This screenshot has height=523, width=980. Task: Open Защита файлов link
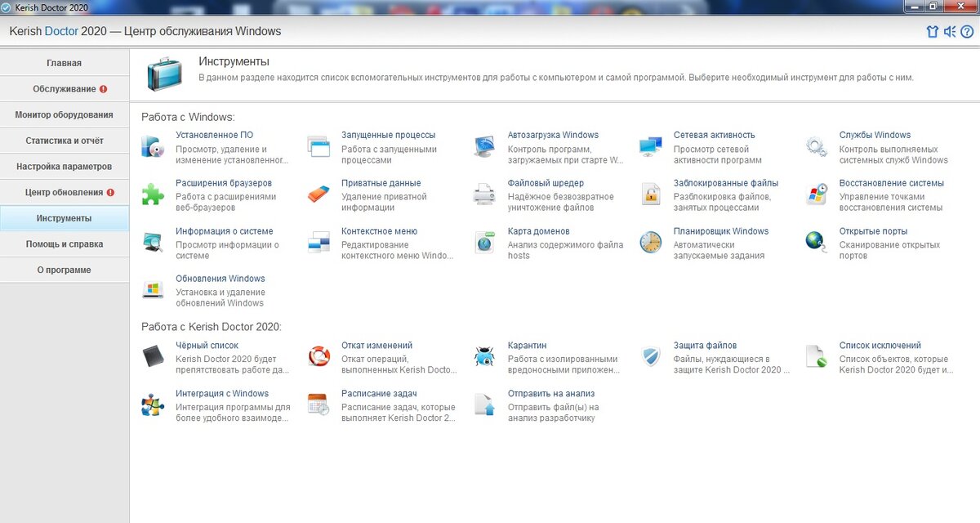[705, 346]
